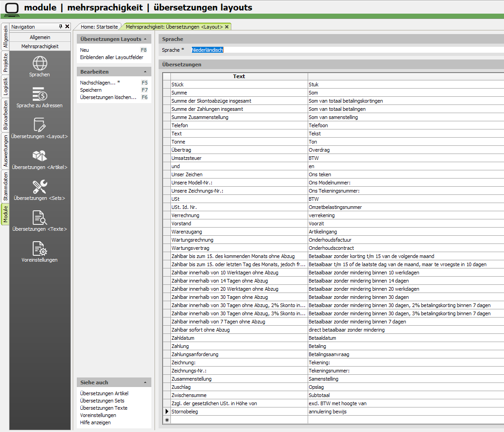
Task: Select the 'Zwischensumme' text cell
Action: click(x=239, y=395)
